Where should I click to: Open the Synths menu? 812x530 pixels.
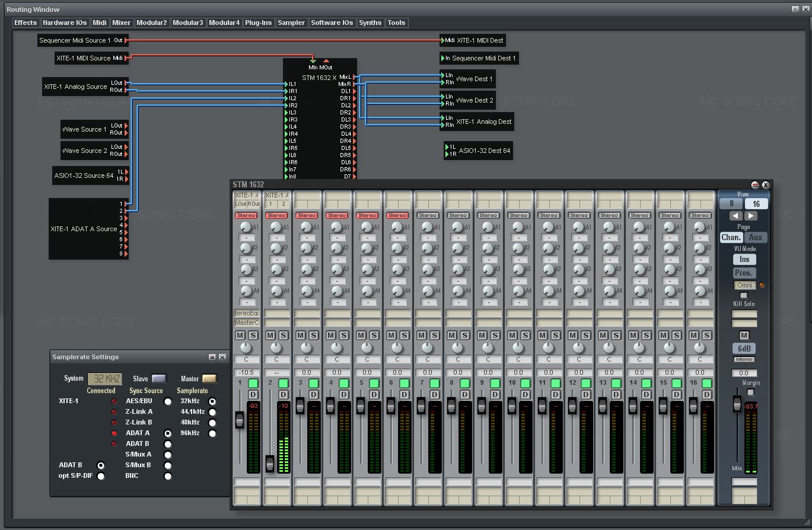[x=370, y=23]
